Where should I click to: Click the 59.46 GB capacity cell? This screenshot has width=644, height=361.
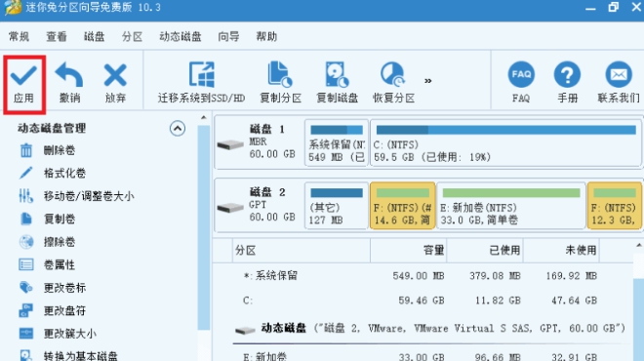pos(422,301)
